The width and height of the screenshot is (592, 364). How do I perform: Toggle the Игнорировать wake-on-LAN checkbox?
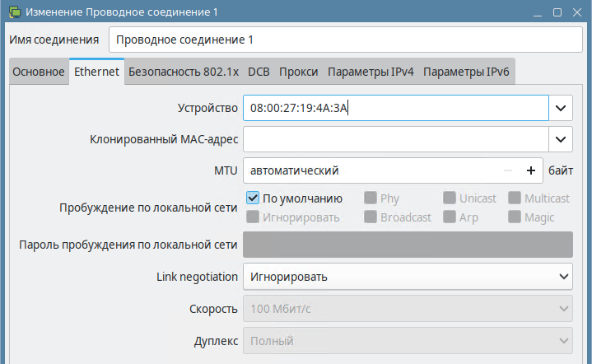(x=253, y=217)
